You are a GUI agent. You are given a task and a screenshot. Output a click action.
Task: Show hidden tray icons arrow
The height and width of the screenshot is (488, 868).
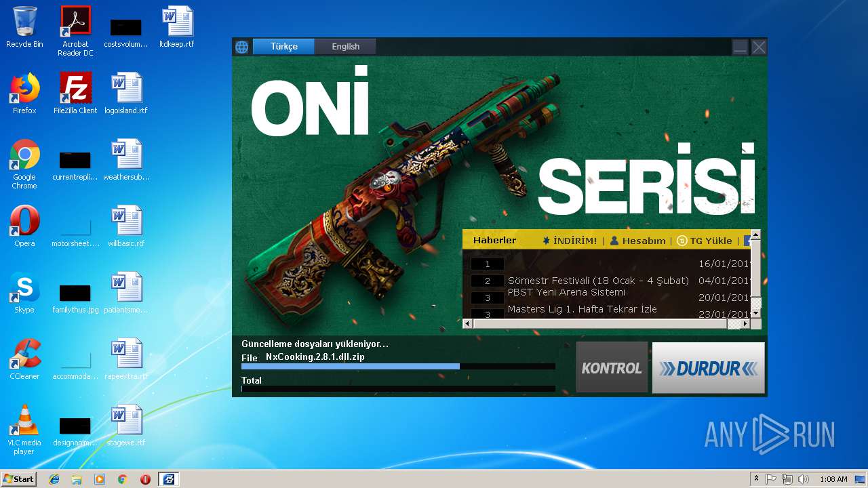(756, 479)
